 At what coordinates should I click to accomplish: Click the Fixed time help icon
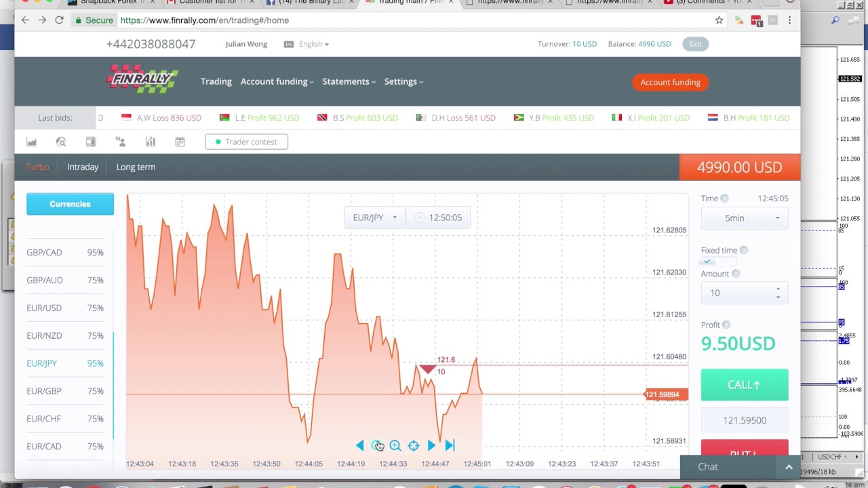pyautogui.click(x=744, y=250)
